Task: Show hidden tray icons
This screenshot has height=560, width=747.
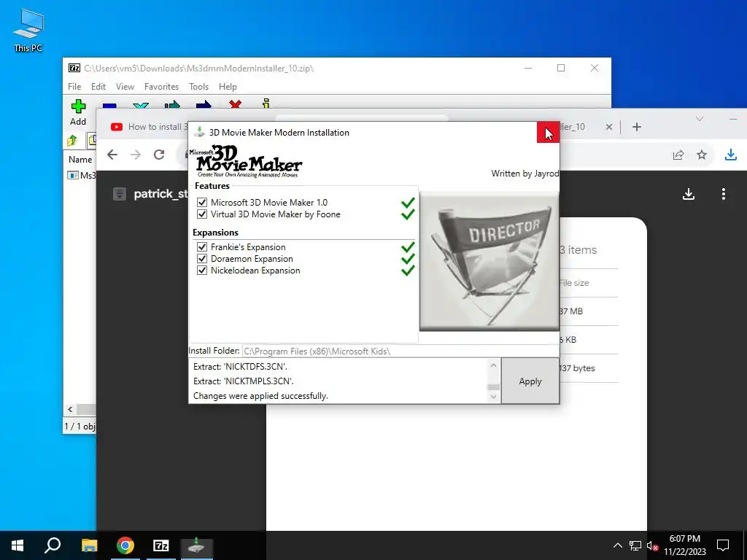Action: [x=617, y=545]
